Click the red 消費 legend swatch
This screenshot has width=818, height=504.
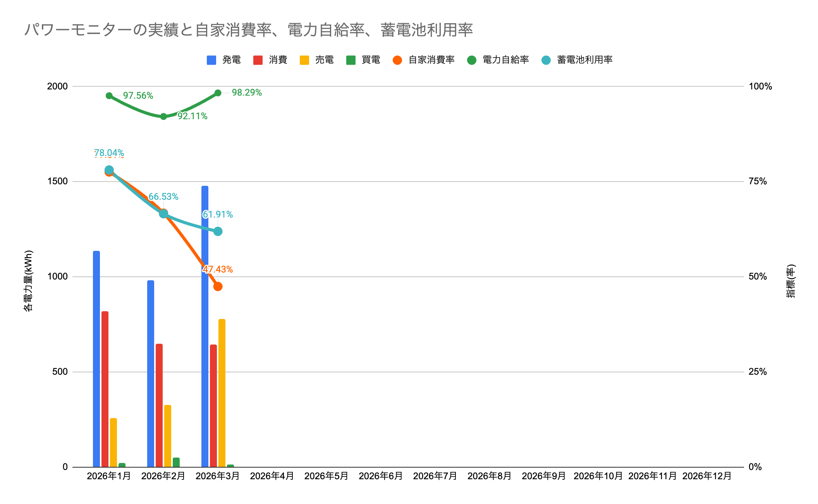(258, 60)
